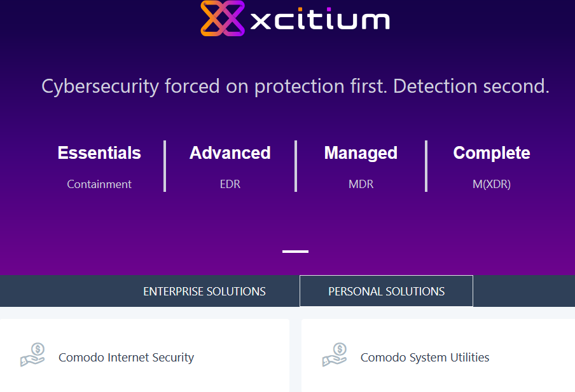Viewport: 575px width, 392px height.
Task: Choose the Complete plan heading
Action: (x=492, y=153)
